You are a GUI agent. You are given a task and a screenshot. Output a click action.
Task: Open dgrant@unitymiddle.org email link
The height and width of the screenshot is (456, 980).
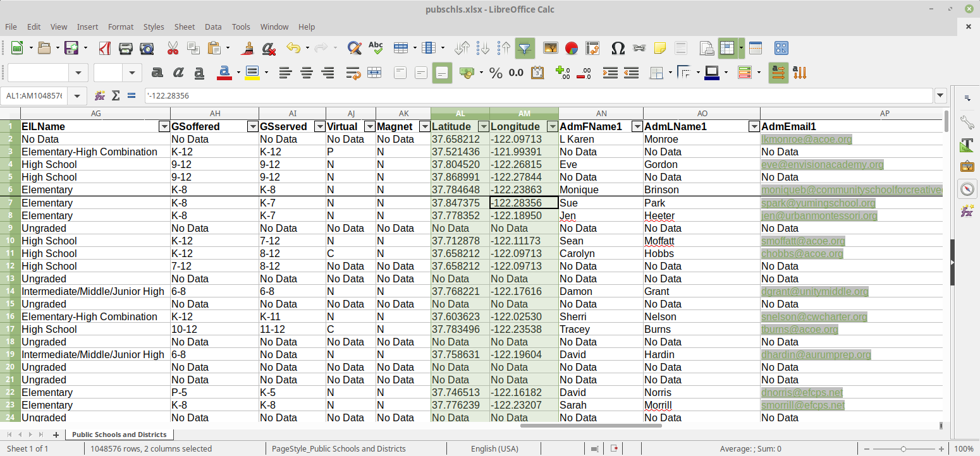coord(815,291)
